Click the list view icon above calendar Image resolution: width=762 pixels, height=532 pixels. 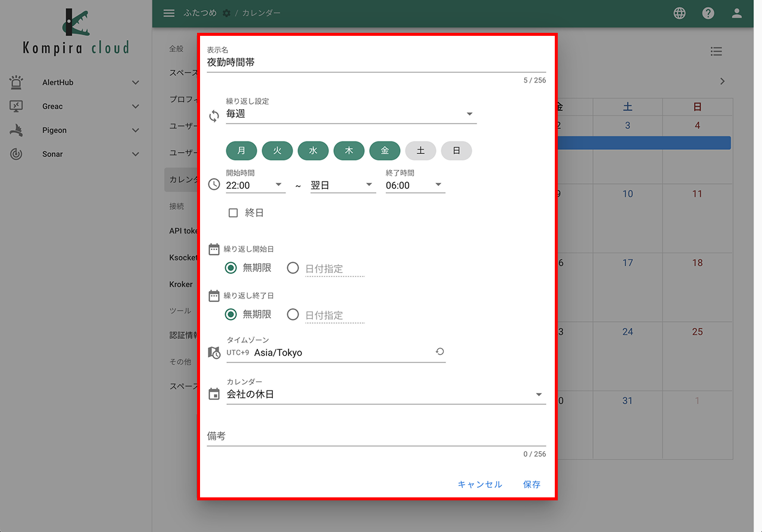tap(716, 51)
